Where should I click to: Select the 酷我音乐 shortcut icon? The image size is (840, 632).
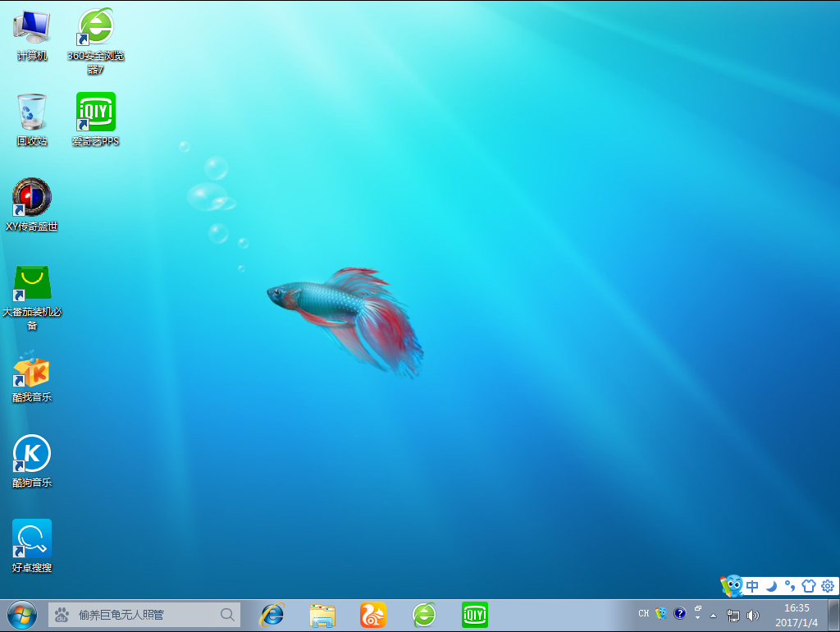(x=32, y=376)
